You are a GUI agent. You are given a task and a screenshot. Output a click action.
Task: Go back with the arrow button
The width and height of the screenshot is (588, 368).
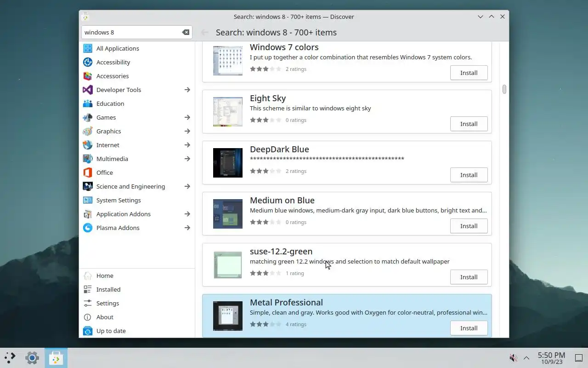pyautogui.click(x=205, y=32)
